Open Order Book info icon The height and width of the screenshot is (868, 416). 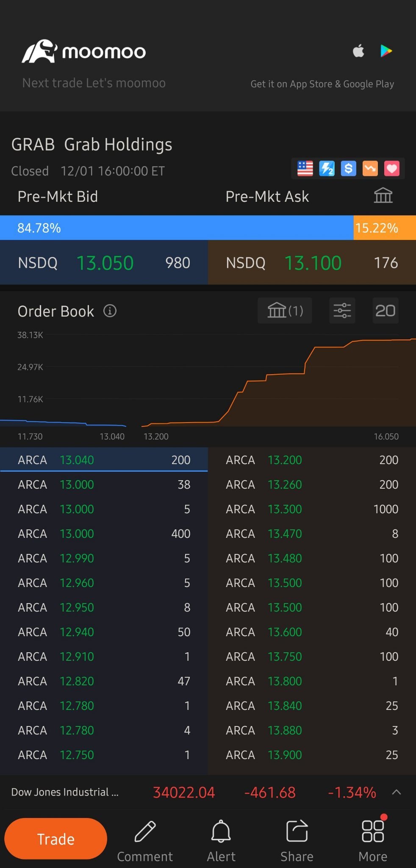point(110,311)
